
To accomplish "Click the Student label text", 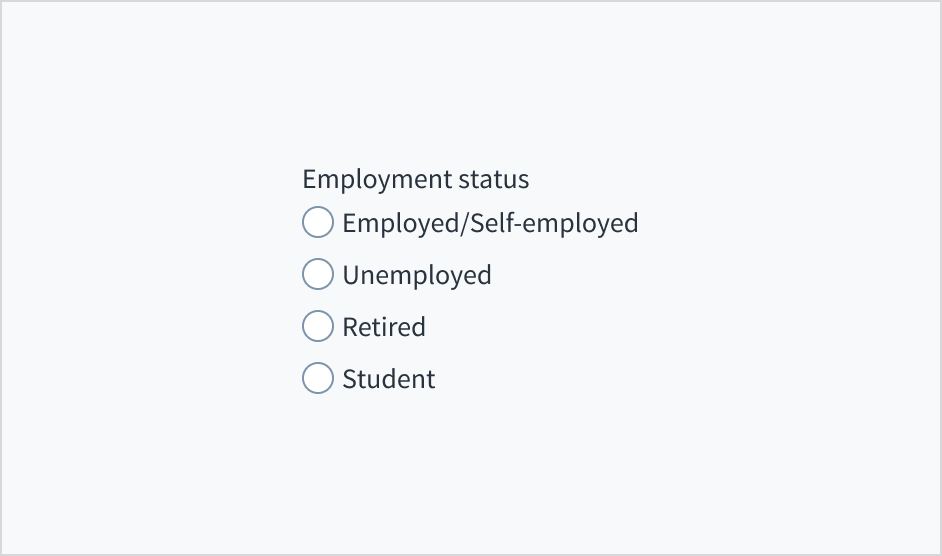I will (389, 379).
